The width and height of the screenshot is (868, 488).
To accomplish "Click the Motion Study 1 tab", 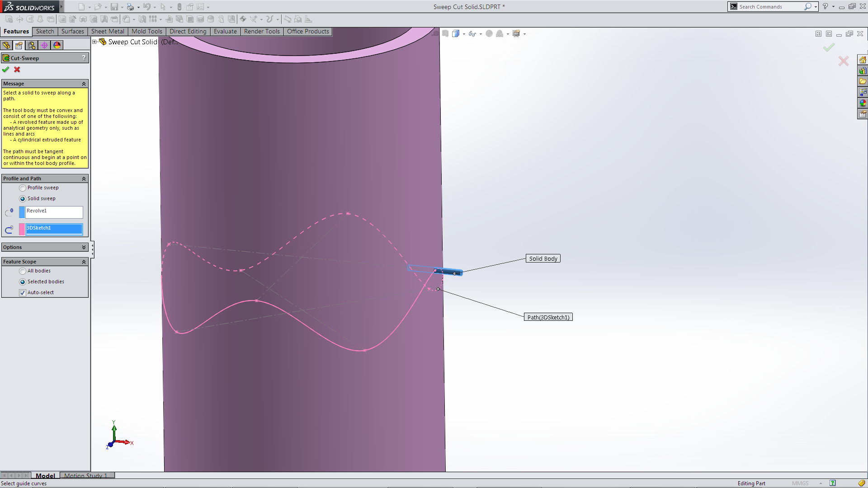I will tap(86, 475).
